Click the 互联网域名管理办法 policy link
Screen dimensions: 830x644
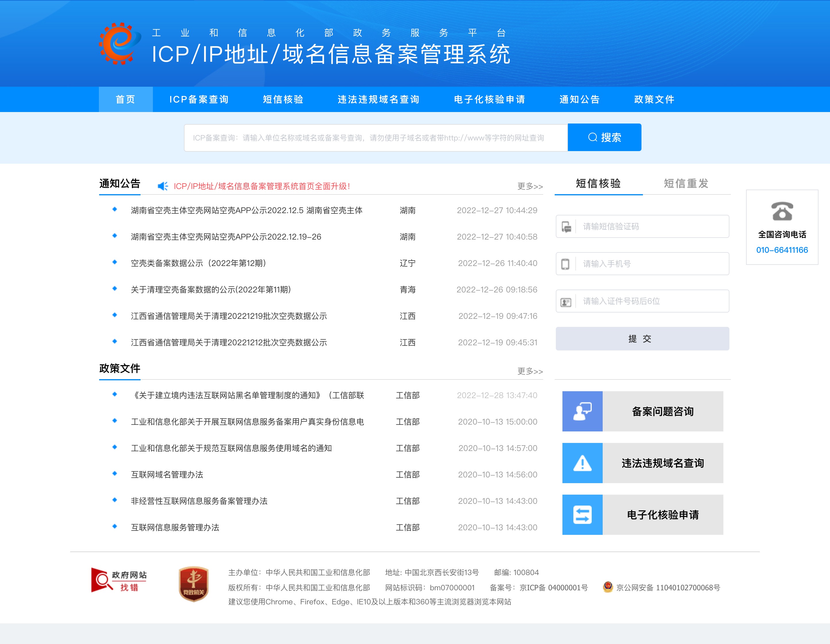(167, 475)
